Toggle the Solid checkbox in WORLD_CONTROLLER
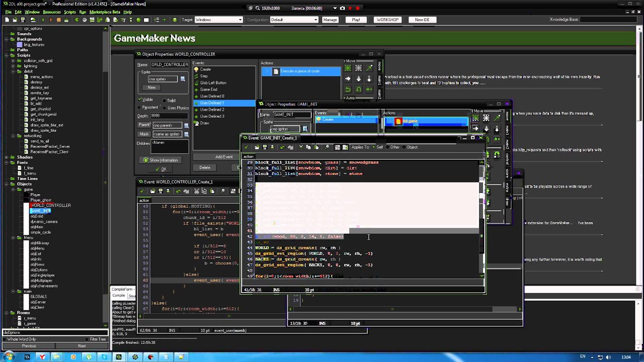 [165, 101]
